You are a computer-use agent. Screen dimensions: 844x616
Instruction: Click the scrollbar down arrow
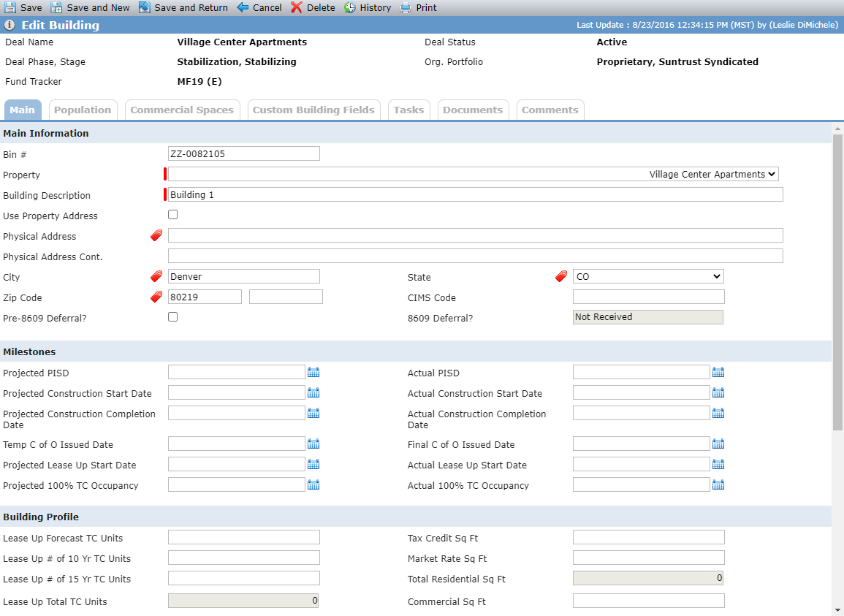[837, 611]
